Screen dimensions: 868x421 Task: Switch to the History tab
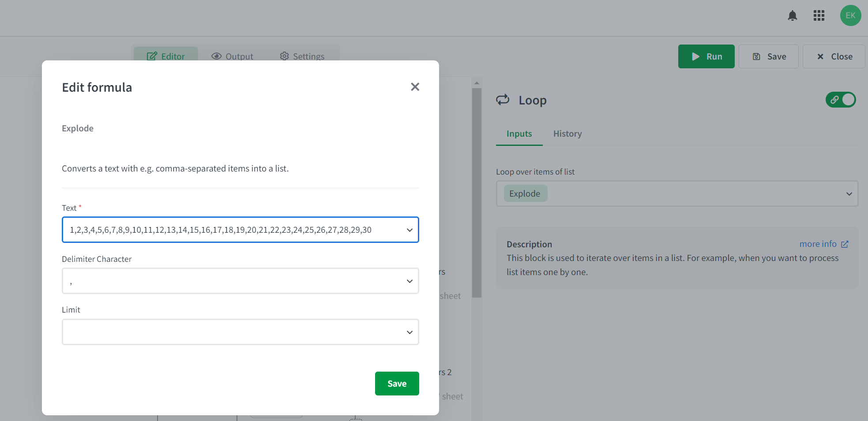567,134
